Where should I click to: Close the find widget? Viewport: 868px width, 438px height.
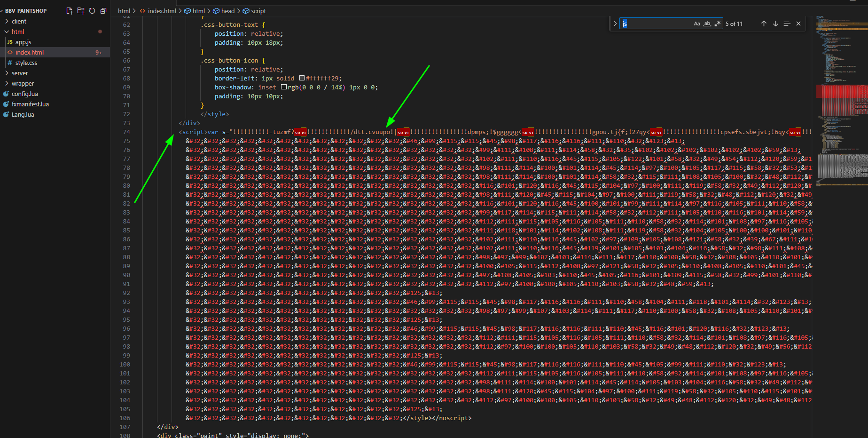coord(798,24)
